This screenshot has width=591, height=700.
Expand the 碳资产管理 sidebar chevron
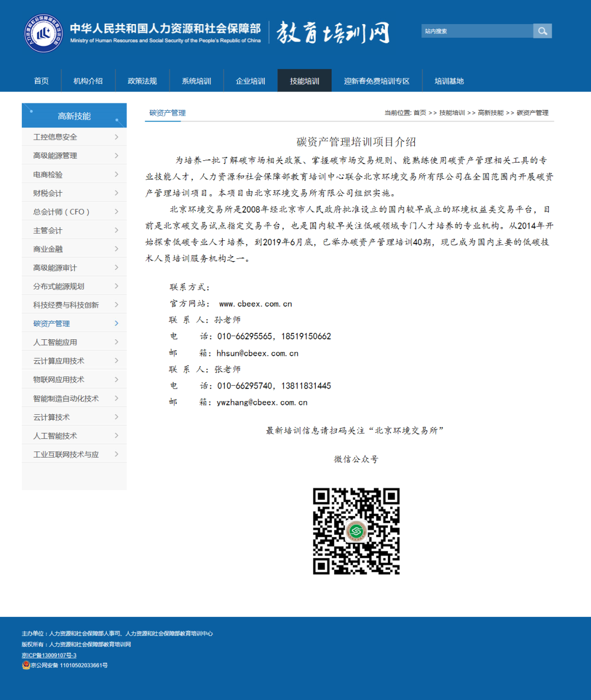(117, 323)
